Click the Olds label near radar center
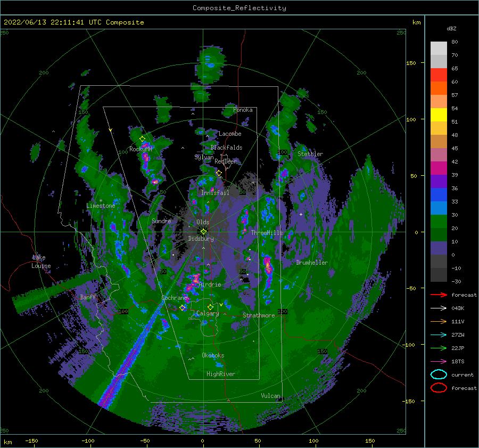Viewport: 479px width, 448px height. (203, 222)
